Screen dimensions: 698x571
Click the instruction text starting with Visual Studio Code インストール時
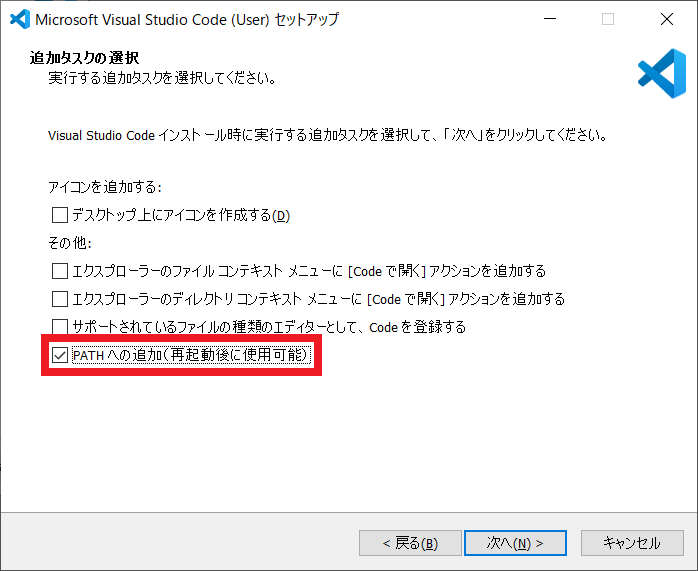(x=328, y=135)
